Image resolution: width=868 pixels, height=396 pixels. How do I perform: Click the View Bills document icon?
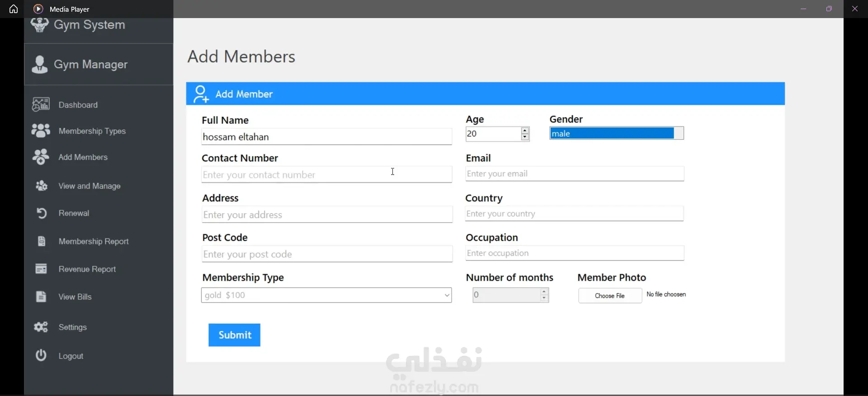click(x=41, y=296)
